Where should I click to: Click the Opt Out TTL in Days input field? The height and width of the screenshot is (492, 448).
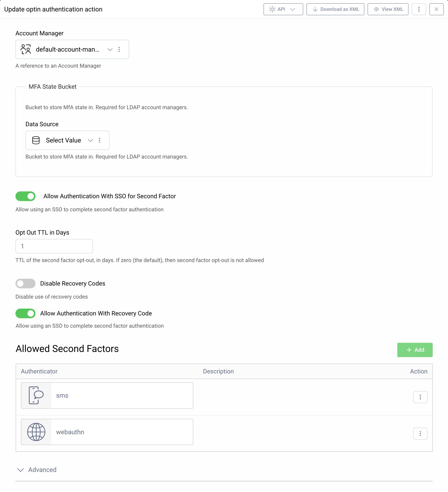pyautogui.click(x=54, y=246)
